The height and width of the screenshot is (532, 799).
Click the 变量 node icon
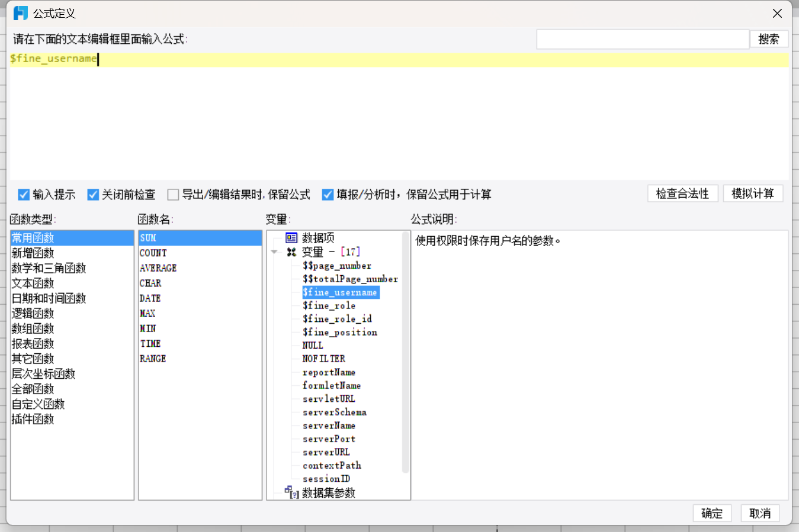291,252
